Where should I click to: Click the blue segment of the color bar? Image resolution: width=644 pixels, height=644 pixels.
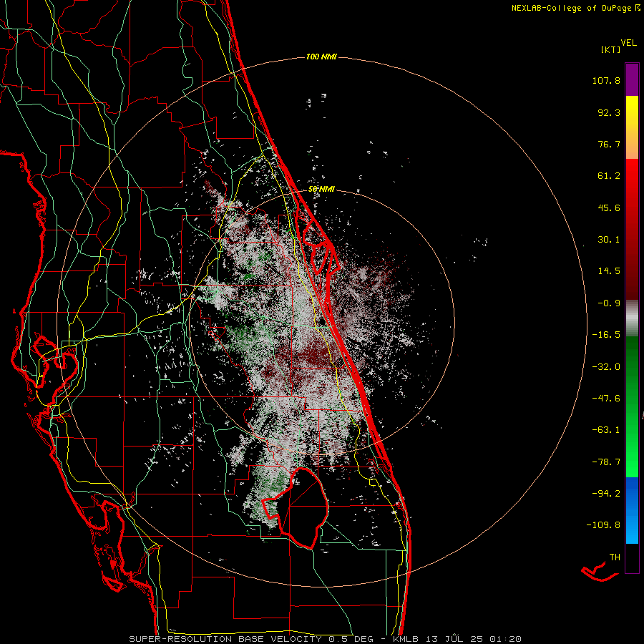click(632, 510)
